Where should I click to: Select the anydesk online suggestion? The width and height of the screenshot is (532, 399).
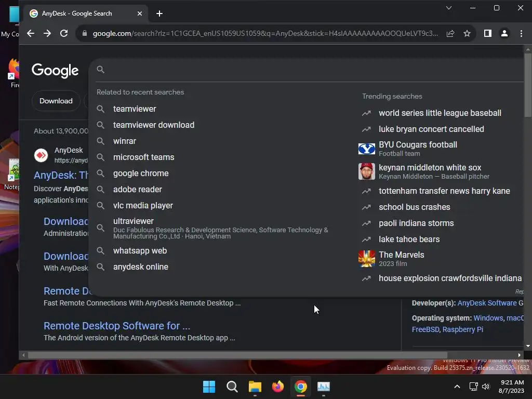point(140,267)
